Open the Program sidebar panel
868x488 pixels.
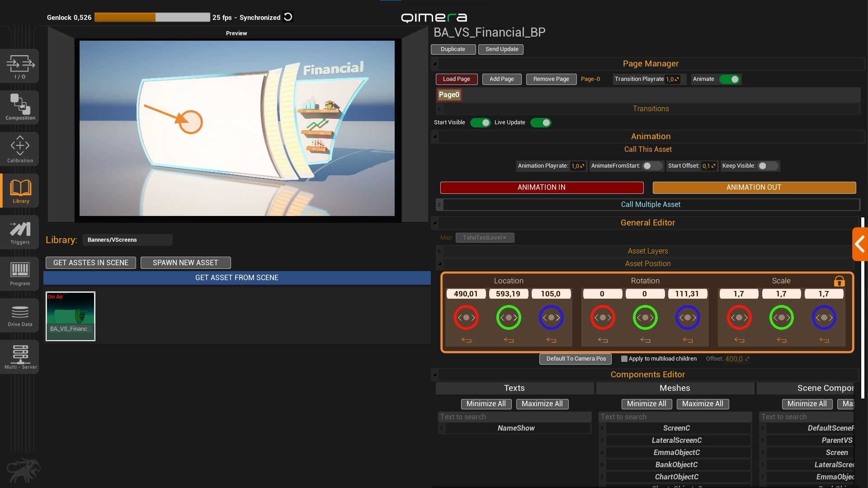[x=20, y=273]
